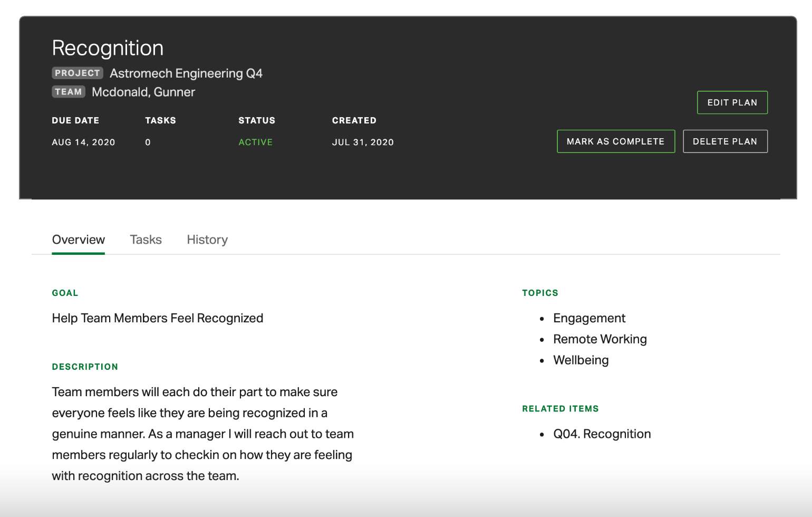This screenshot has height=517, width=812.
Task: Click the plan description text
Action: click(202, 434)
